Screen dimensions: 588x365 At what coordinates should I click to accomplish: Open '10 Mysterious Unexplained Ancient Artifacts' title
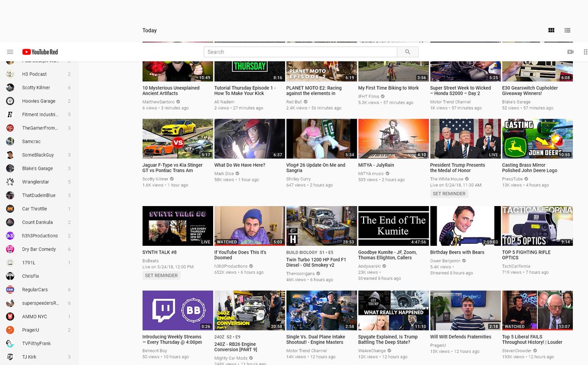[171, 91]
